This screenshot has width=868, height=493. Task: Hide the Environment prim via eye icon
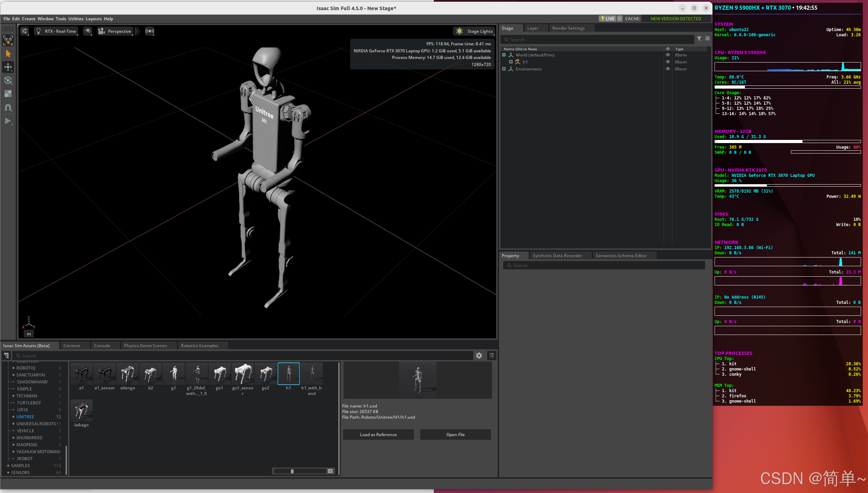tap(667, 69)
